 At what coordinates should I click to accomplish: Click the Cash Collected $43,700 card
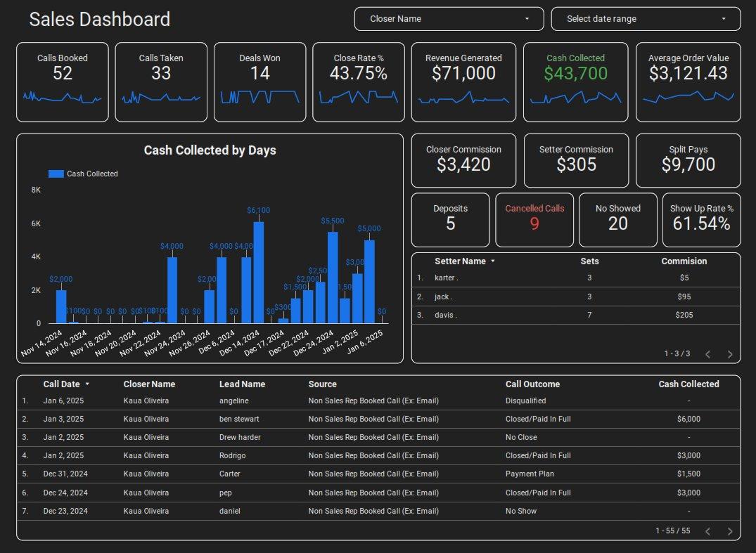point(576,82)
